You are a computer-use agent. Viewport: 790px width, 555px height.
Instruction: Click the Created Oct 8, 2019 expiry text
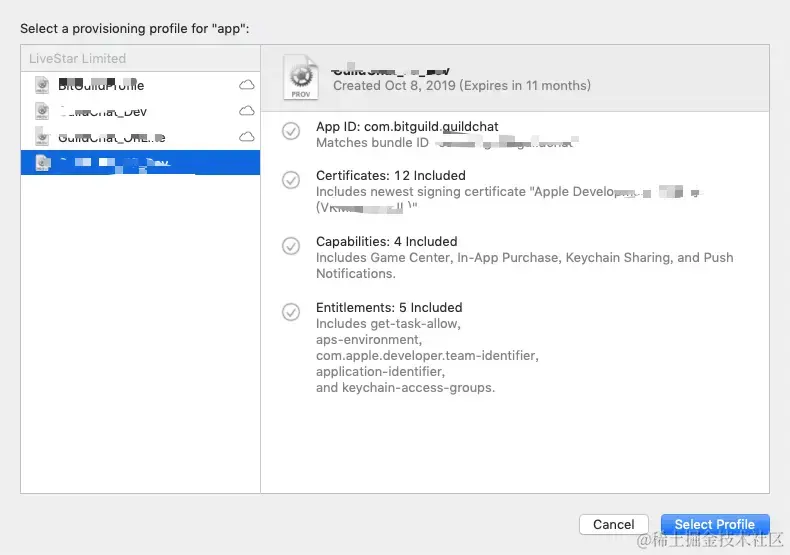461,86
